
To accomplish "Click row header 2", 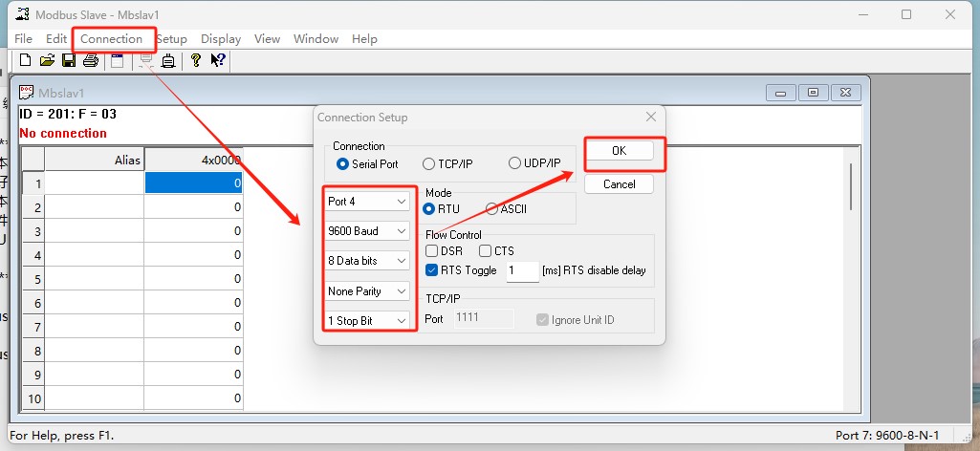I will tap(33, 207).
